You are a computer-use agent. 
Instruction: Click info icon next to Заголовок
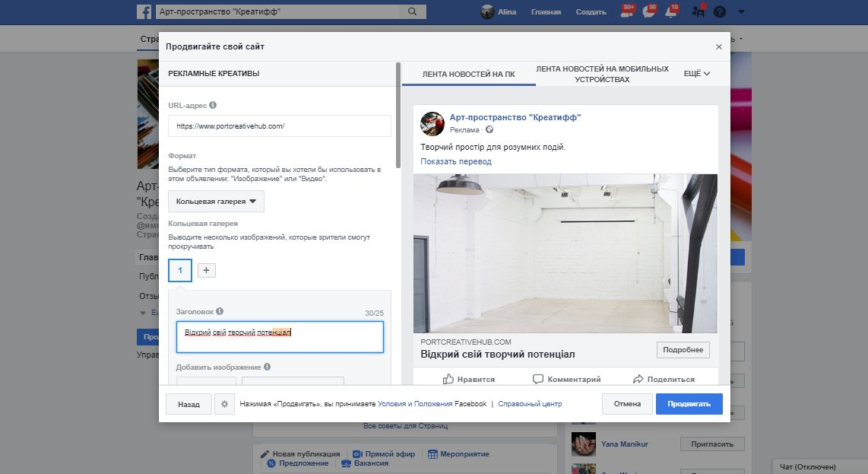(220, 312)
